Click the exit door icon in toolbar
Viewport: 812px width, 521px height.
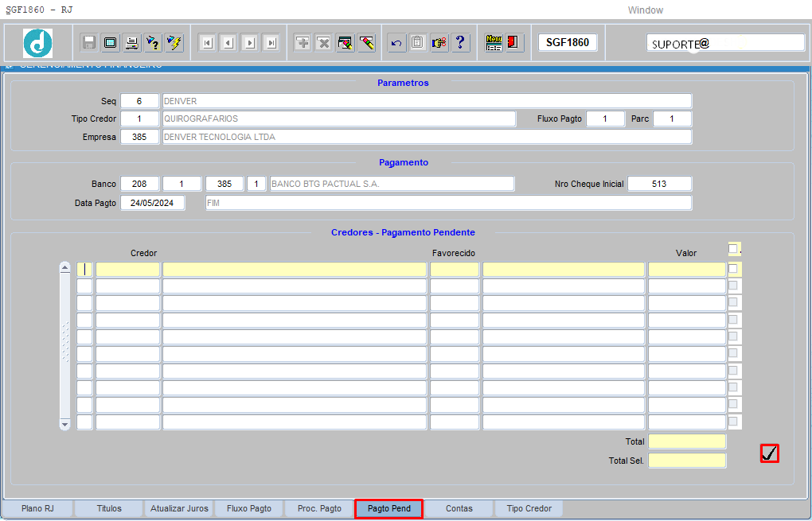[x=514, y=43]
